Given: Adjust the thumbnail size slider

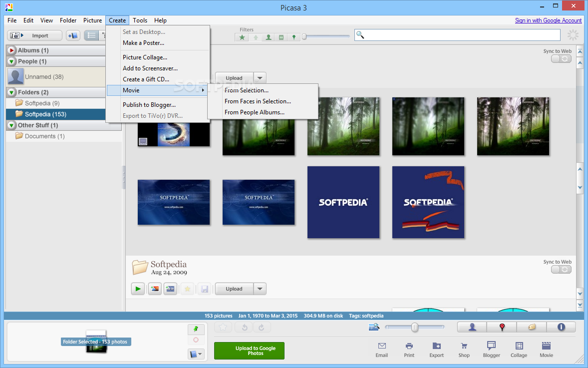Looking at the screenshot, I should (414, 327).
